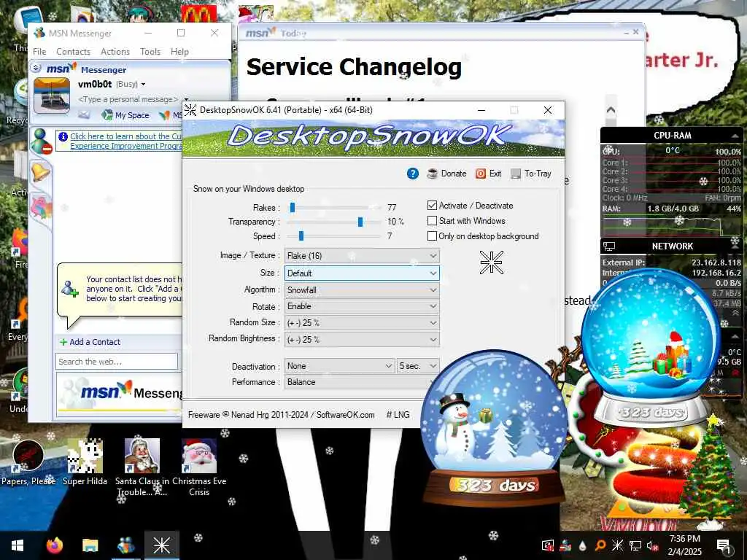Click the gifts snow globe countdown widget

coord(650,346)
